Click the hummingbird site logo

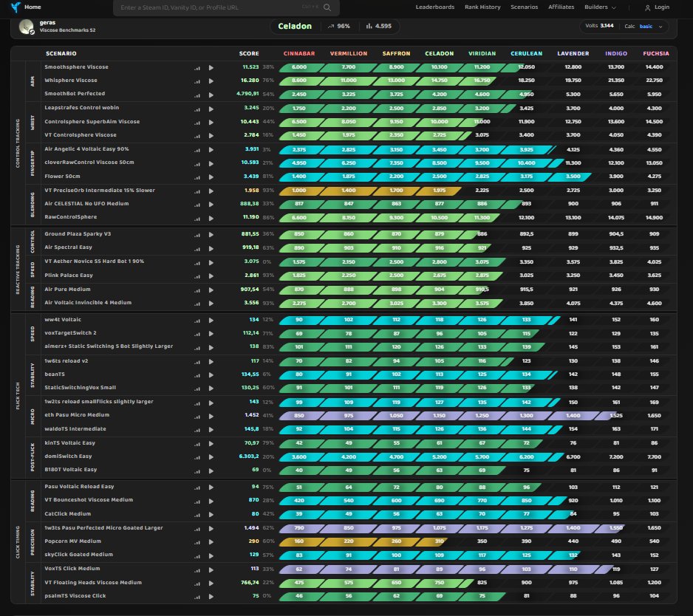coord(16,7)
